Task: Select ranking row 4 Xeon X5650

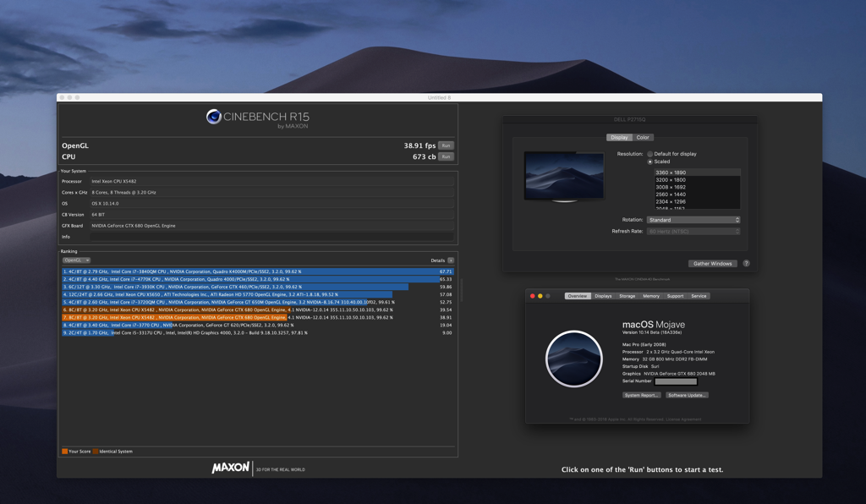Action: click(258, 295)
